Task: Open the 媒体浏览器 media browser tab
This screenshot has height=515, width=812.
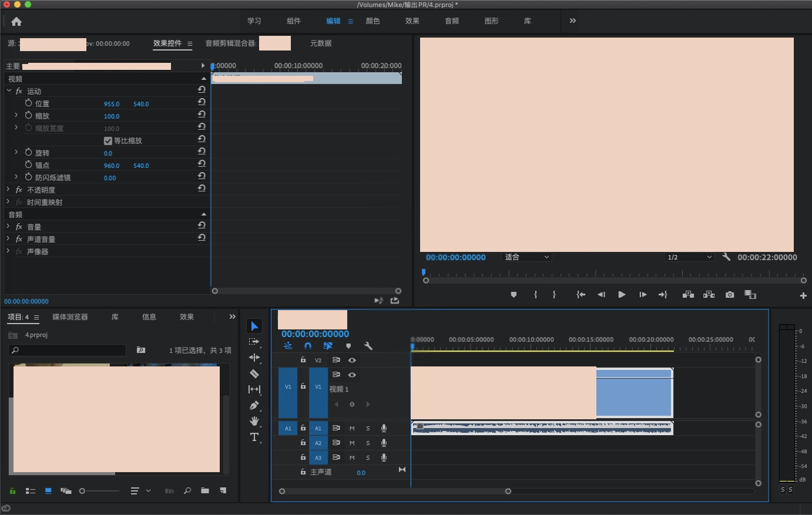Action: tap(70, 317)
